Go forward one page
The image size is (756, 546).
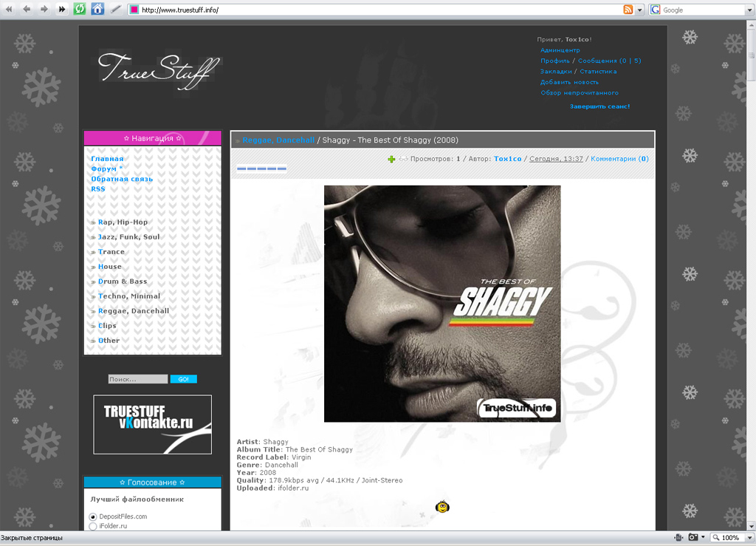coord(44,9)
